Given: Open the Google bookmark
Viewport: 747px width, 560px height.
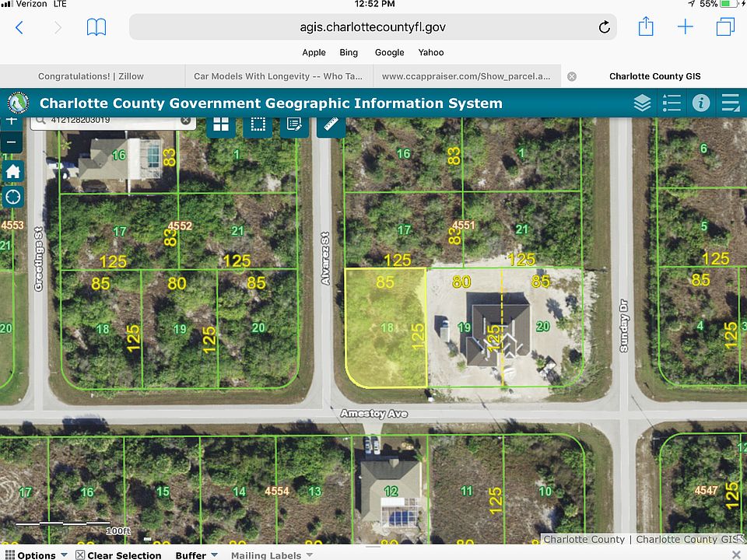Looking at the screenshot, I should click(x=389, y=52).
